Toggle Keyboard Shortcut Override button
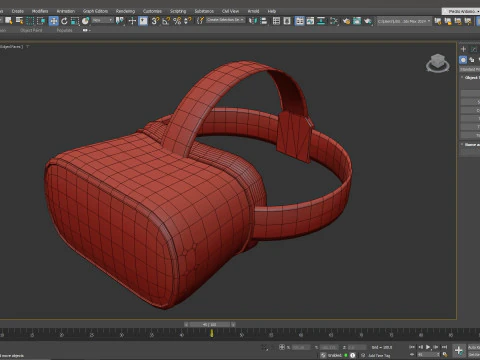The width and height of the screenshot is (480, 360). 143,21
